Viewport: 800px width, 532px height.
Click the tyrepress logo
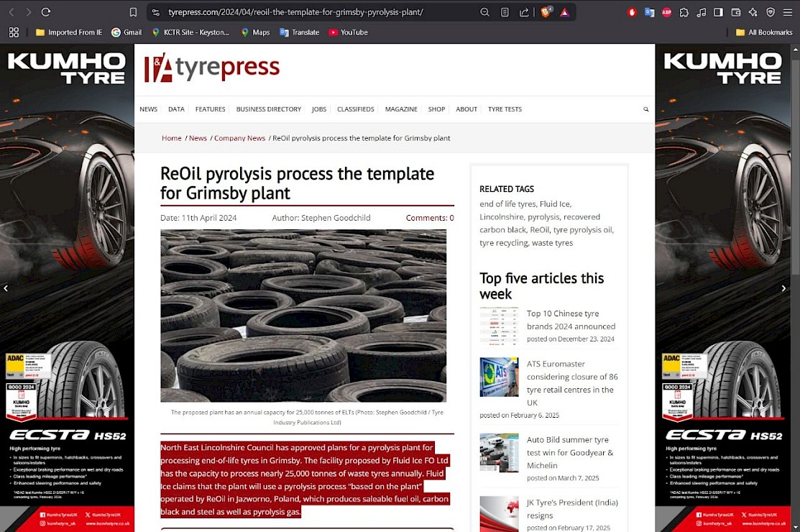(212, 68)
